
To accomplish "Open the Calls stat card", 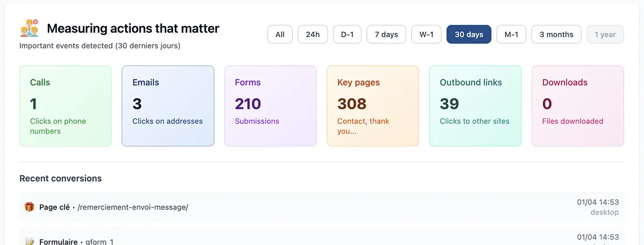I will tap(65, 106).
